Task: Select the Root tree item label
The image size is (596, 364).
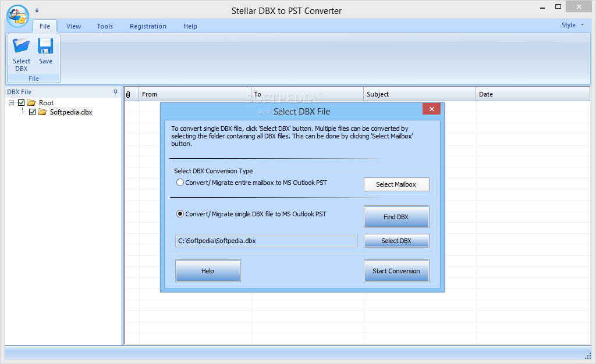Action: pos(46,103)
